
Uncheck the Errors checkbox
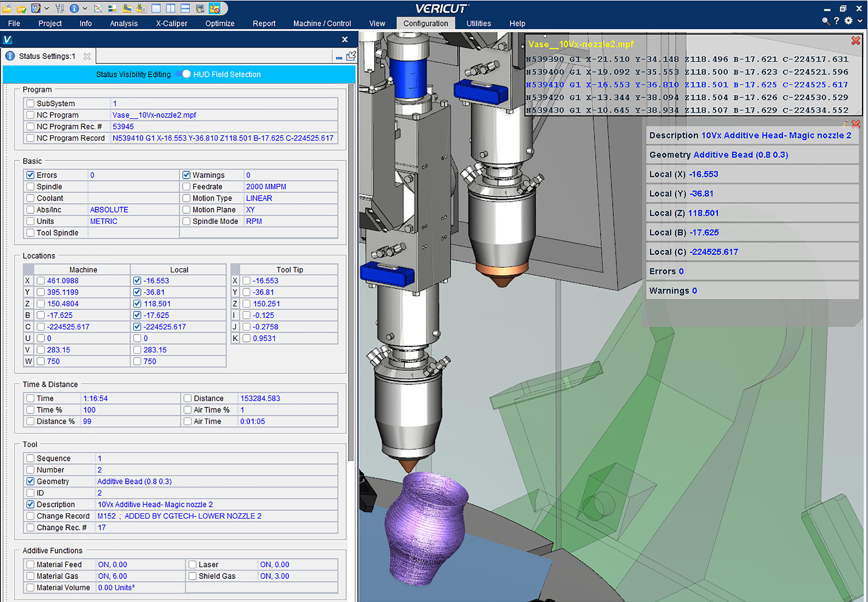[31, 175]
